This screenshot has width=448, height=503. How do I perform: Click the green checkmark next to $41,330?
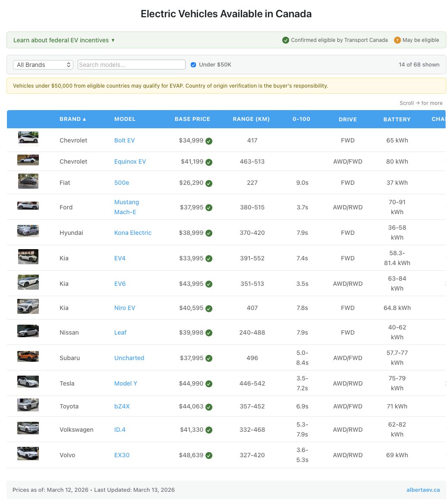209,430
